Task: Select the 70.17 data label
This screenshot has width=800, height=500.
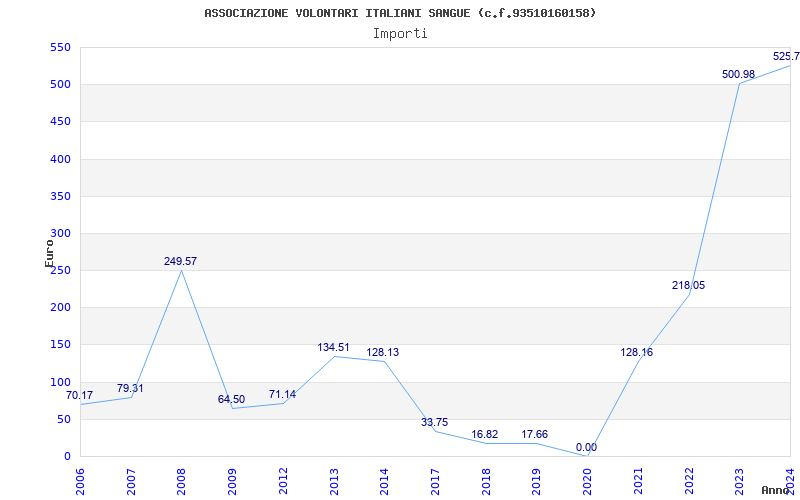Action: [80, 395]
